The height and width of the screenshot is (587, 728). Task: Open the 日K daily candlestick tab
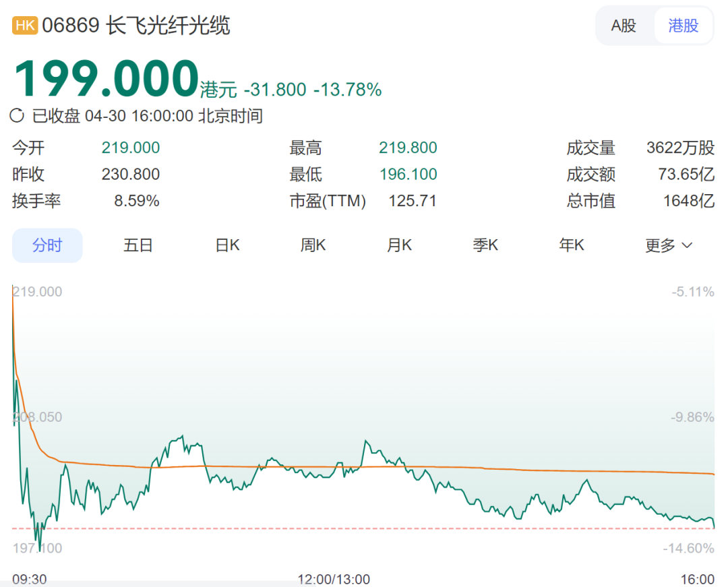tap(226, 245)
